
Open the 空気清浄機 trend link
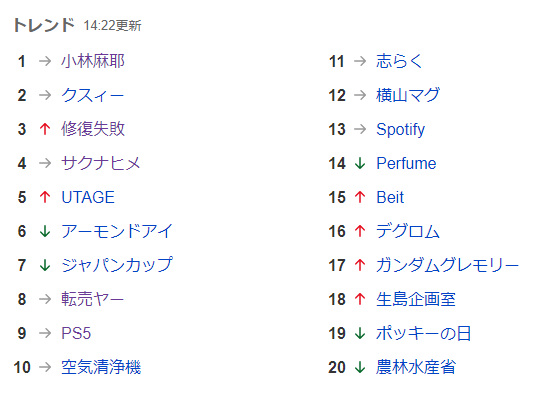pyautogui.click(x=101, y=367)
